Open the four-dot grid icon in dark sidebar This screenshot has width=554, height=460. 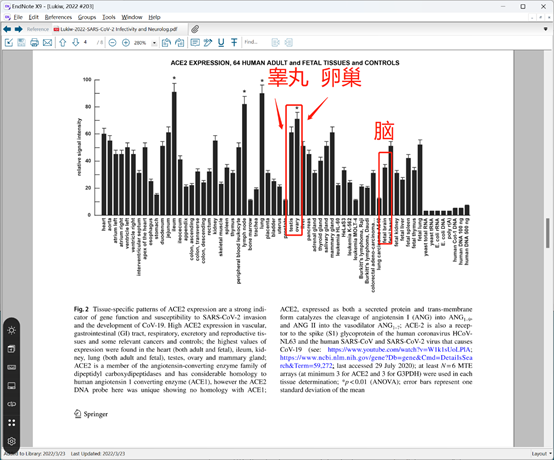[12, 423]
